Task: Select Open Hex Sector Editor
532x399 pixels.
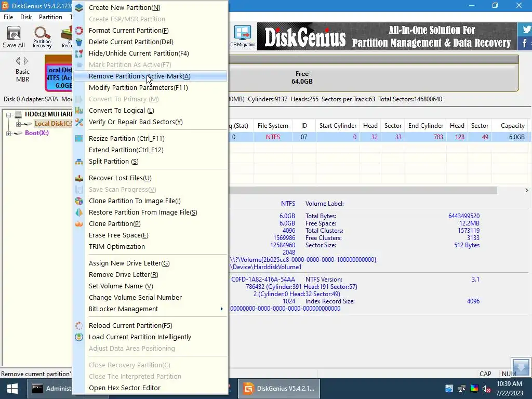Action: (x=150, y=388)
